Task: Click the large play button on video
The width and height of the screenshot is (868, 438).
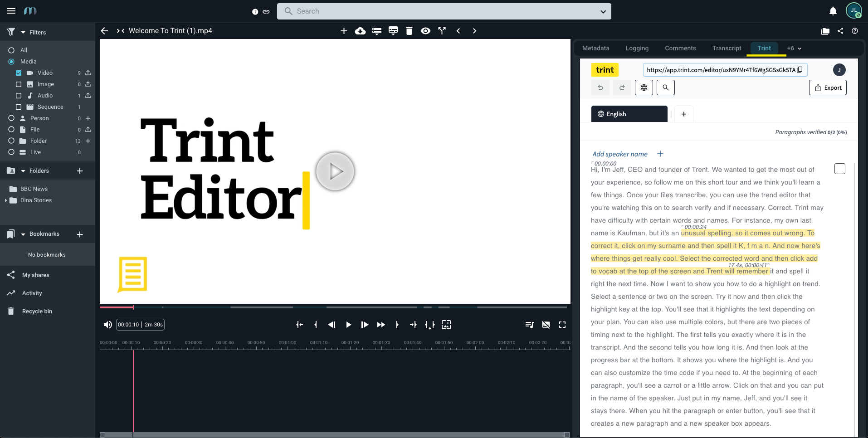Action: 335,171
